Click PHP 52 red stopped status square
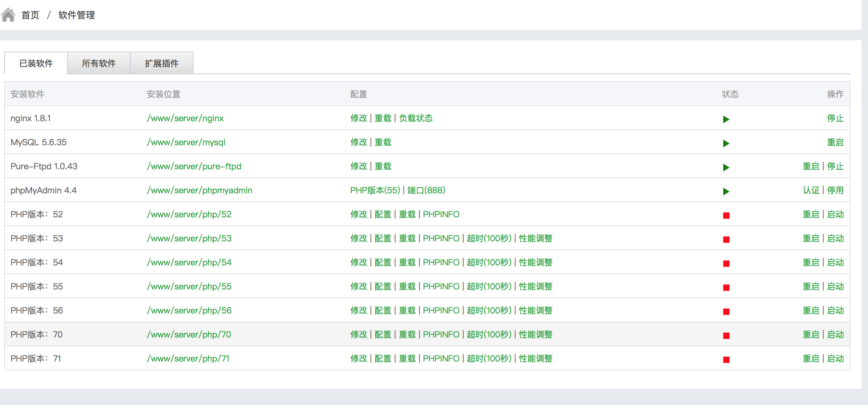The width and height of the screenshot is (868, 405). [x=726, y=216]
